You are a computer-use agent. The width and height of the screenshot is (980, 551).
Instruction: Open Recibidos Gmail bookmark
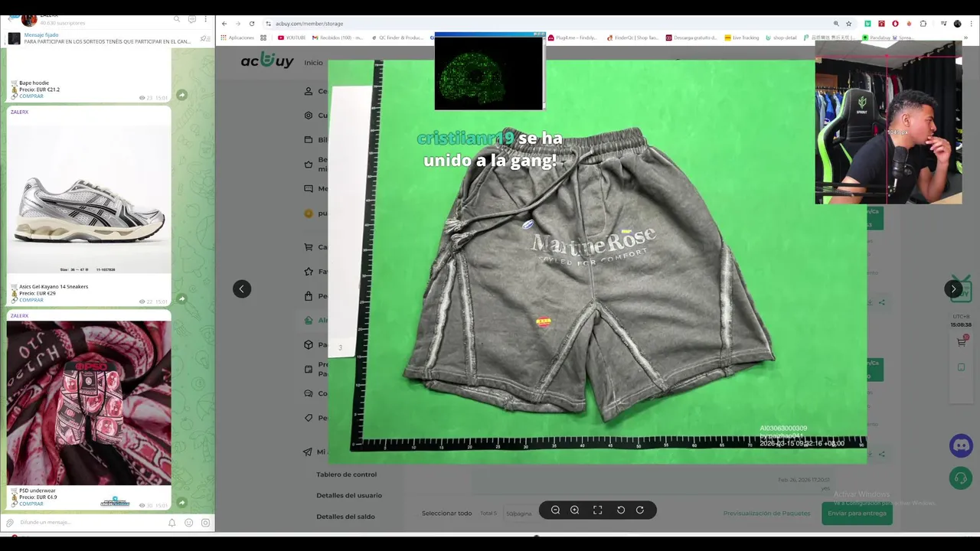pos(337,37)
